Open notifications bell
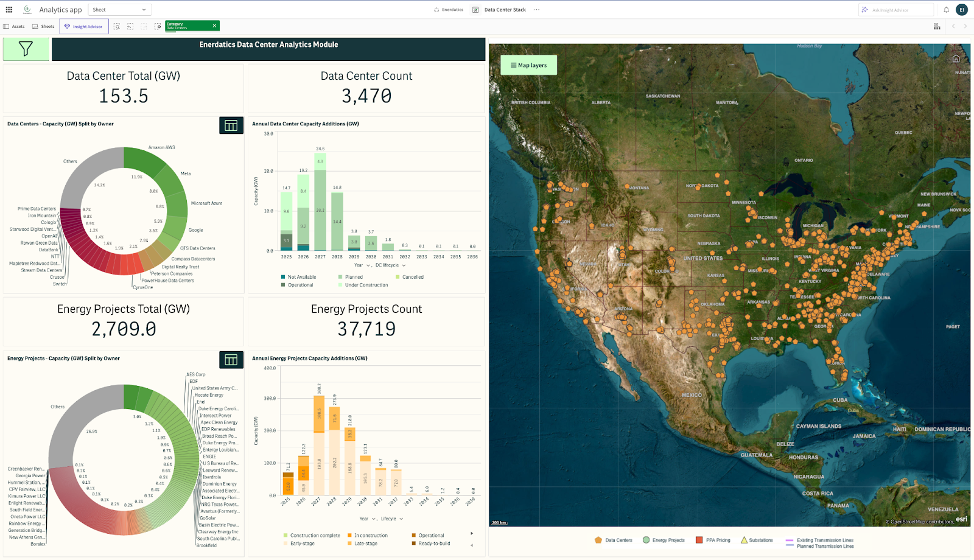The height and width of the screenshot is (560, 974). [x=946, y=10]
